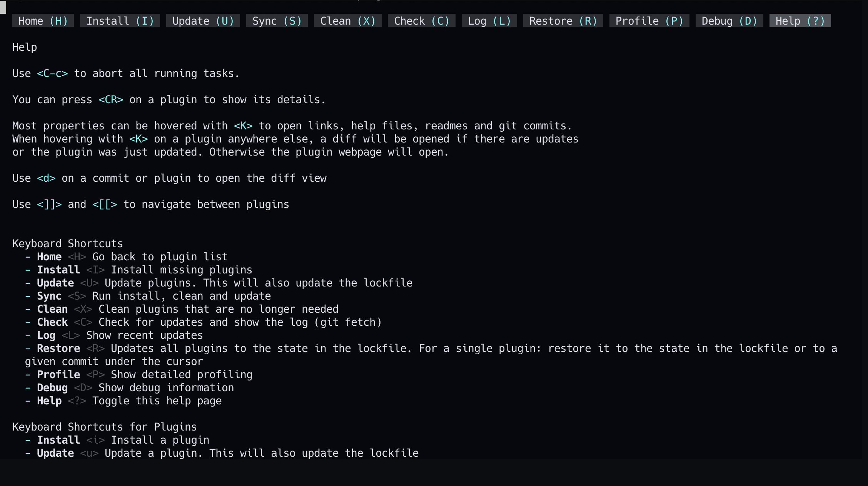The image size is (868, 486).
Task: Click the bold Sync shortcut entry
Action: pos(49,296)
